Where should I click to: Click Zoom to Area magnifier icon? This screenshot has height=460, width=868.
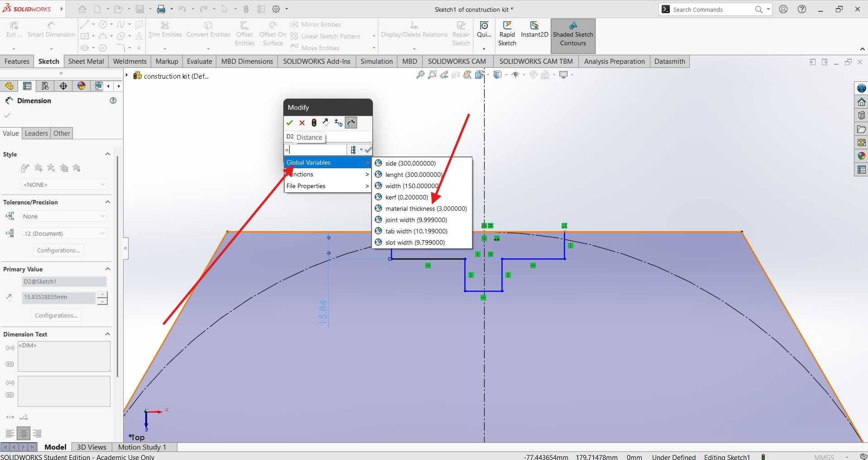[x=432, y=75]
